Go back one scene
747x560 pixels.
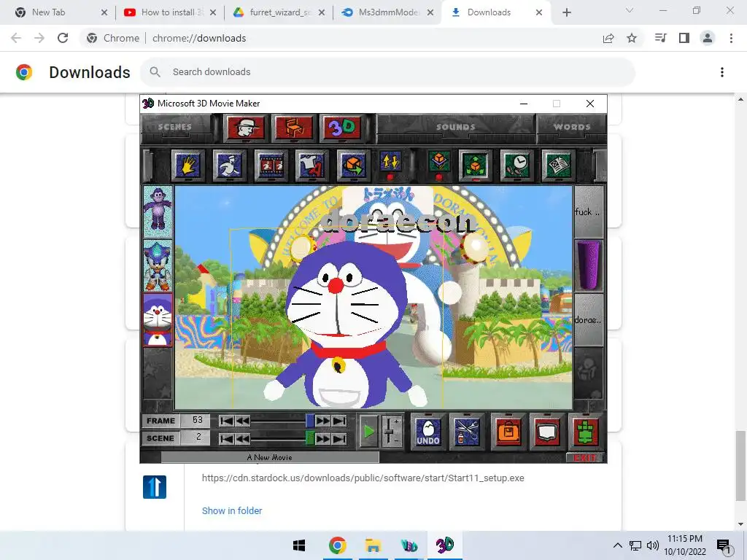click(242, 438)
